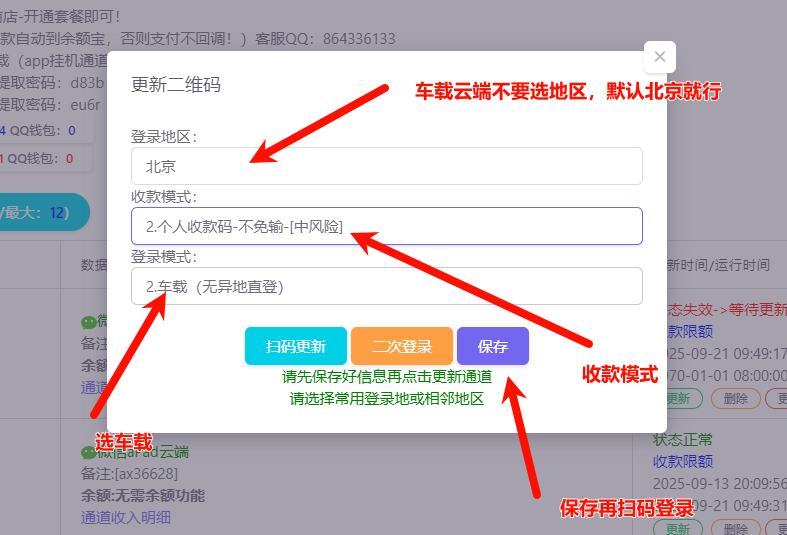Screen dimensions: 787x535
Task: Expand the 登录模式 dropdown showing 车载
Action: coord(386,286)
